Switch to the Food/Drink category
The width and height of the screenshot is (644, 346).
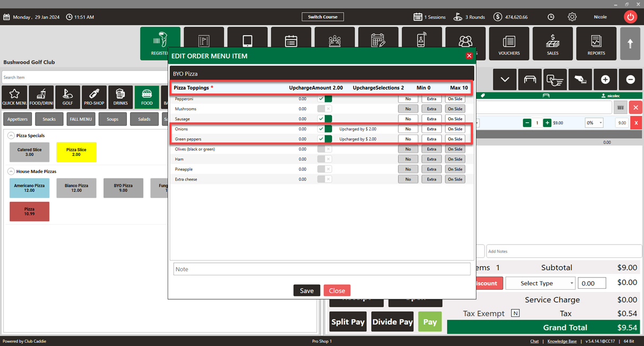[x=41, y=97]
